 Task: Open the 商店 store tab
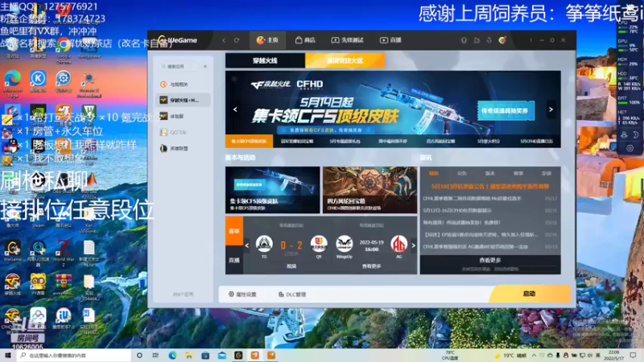[x=305, y=39]
